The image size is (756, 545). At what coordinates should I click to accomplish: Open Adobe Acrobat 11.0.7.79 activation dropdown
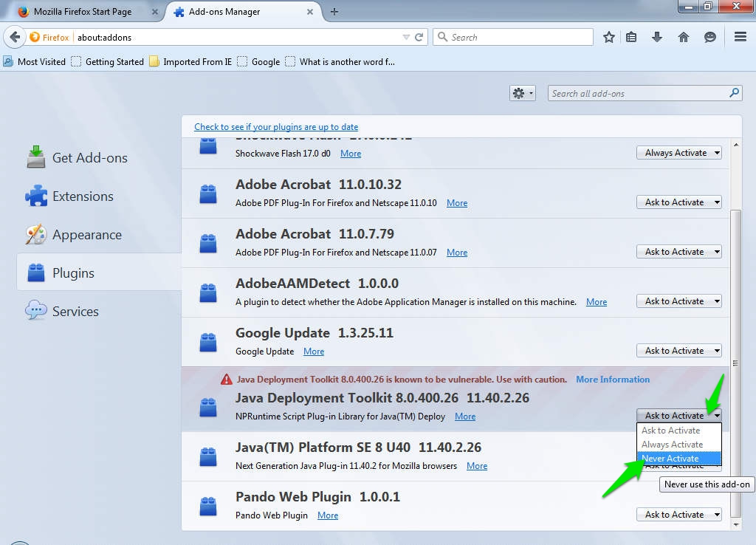point(679,252)
